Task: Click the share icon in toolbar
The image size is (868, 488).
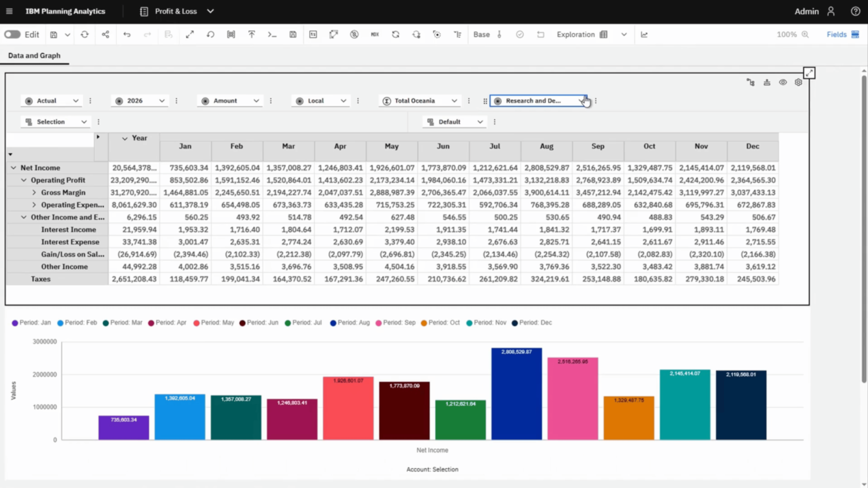Action: [105, 34]
